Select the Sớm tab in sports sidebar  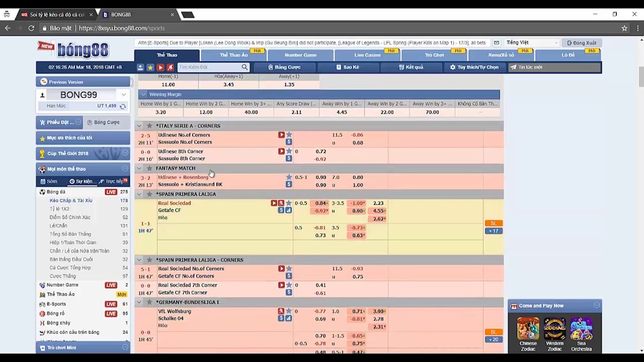click(49, 181)
